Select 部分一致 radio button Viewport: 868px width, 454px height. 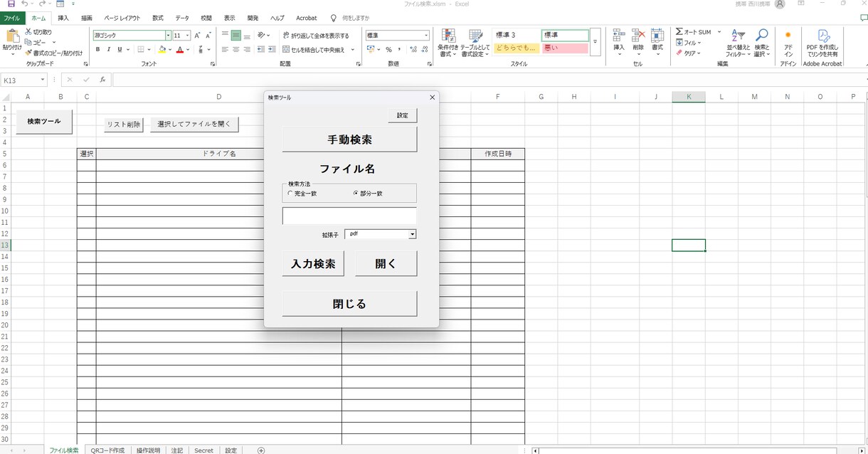(356, 194)
